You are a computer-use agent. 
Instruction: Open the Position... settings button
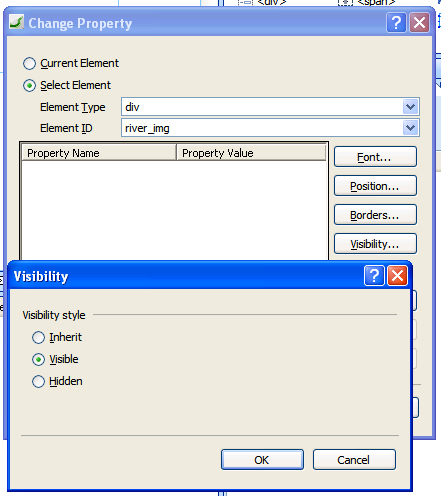[x=375, y=186]
